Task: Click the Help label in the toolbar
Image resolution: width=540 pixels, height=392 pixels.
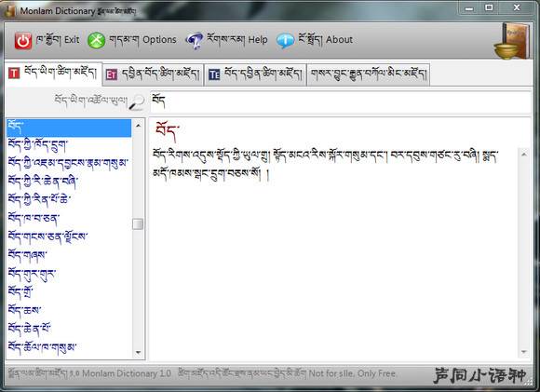Action: [258, 40]
